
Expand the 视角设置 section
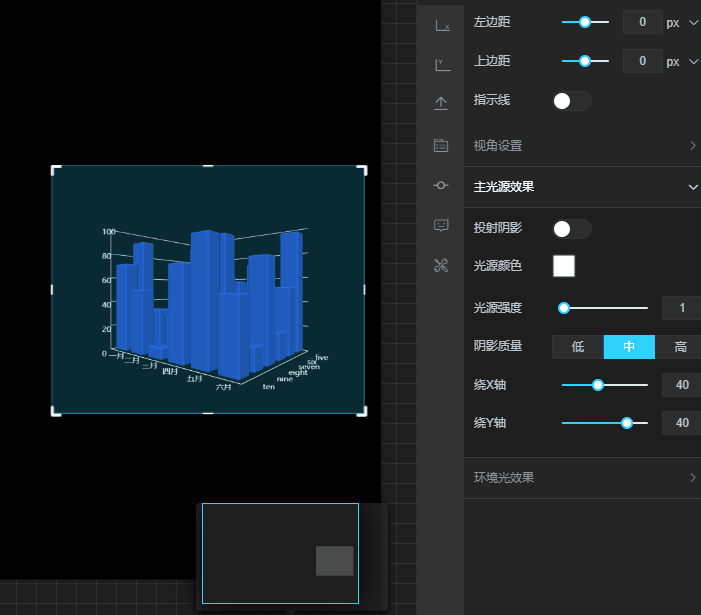[582, 146]
